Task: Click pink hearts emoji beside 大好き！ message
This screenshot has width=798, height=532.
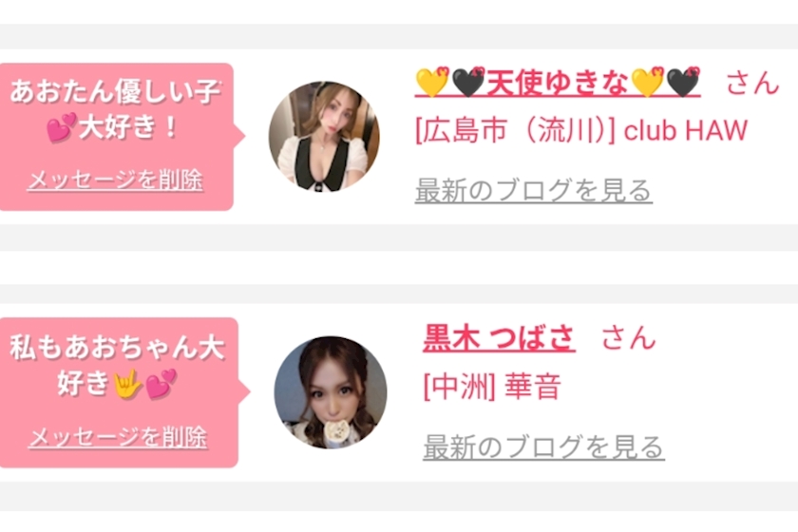Action: point(61,126)
